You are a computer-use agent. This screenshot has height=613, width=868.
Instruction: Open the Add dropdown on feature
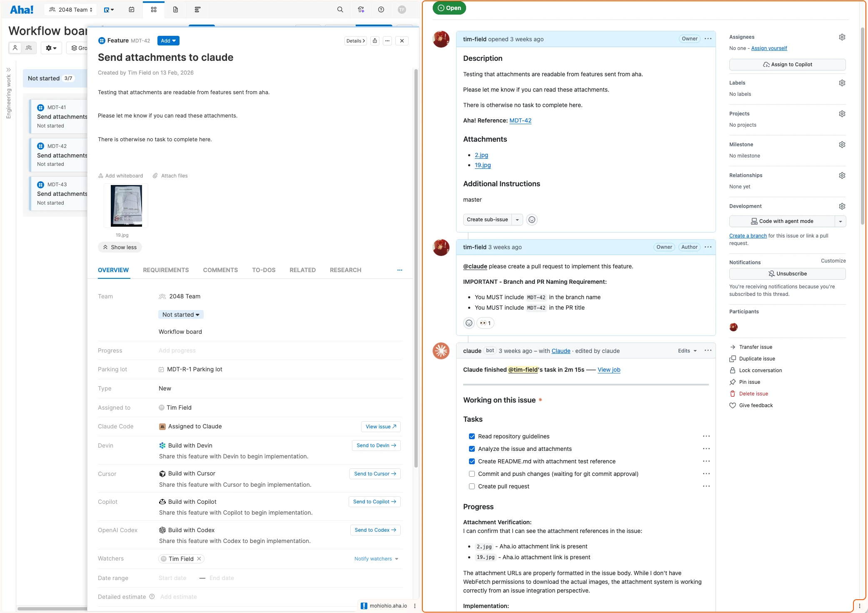point(168,41)
